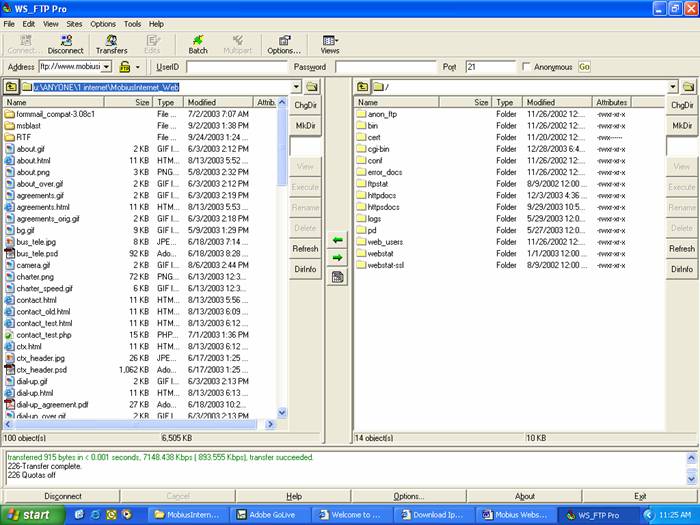Viewport: 700px width, 525px height.
Task: Select the bus_tele.psd file icon
Action: coord(9,254)
